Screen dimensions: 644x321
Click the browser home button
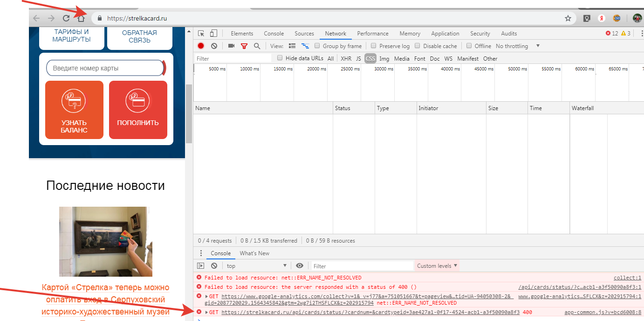coord(81,18)
